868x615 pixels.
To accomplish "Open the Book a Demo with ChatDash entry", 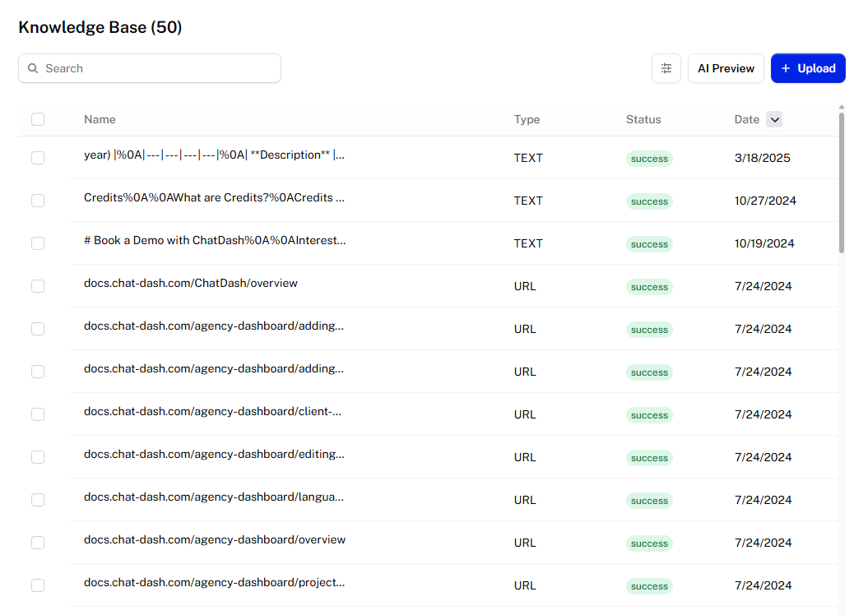I will [x=215, y=241].
